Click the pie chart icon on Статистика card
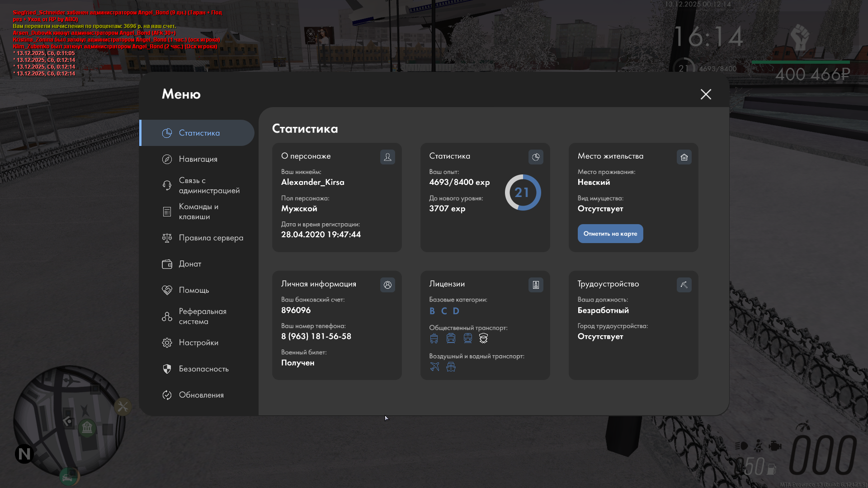The width and height of the screenshot is (868, 488). click(536, 157)
